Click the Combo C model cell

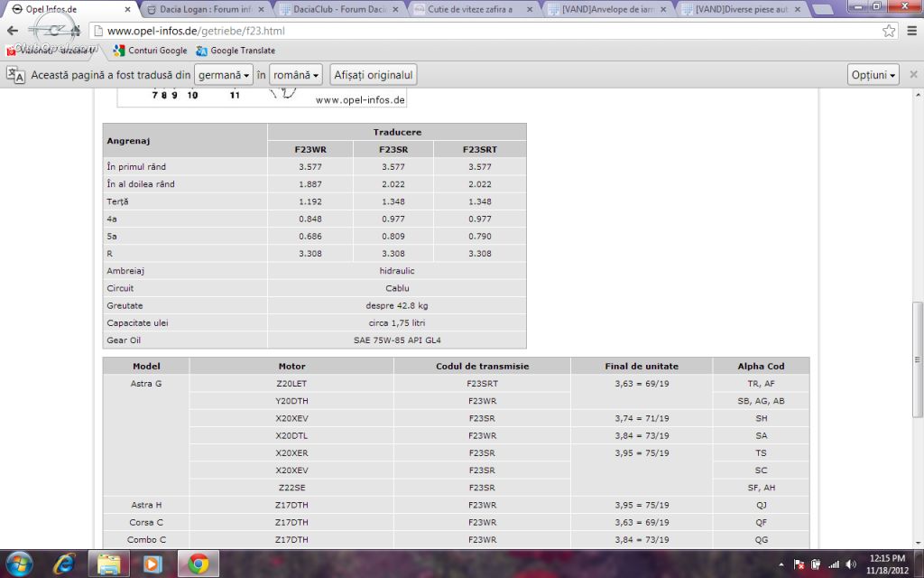point(146,540)
